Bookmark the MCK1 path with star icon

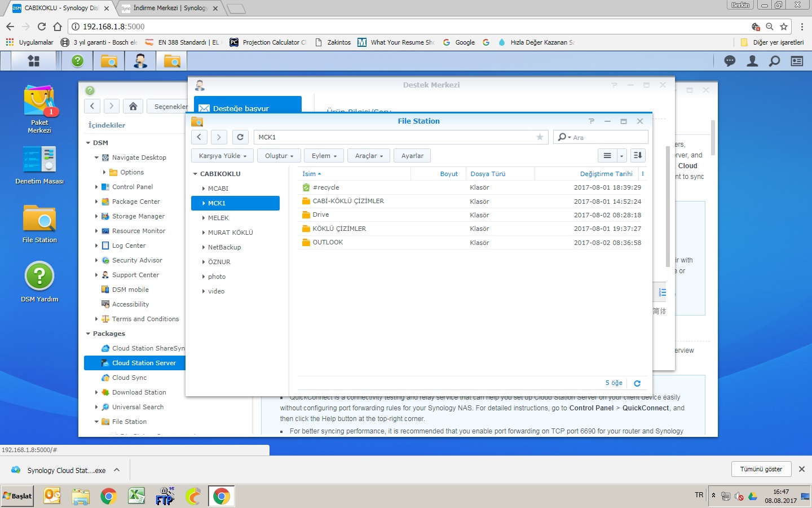[x=540, y=137]
